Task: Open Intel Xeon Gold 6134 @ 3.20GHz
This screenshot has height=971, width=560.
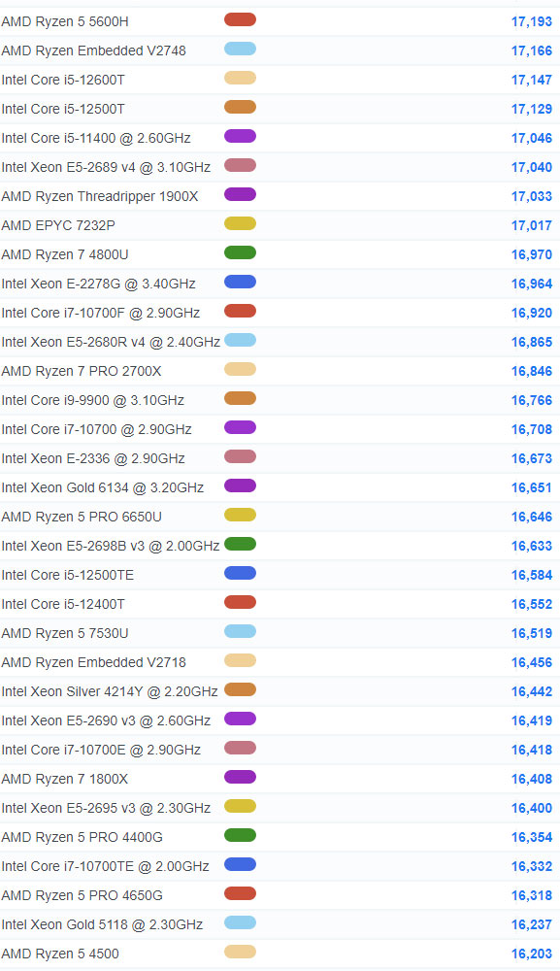Action: (x=103, y=487)
